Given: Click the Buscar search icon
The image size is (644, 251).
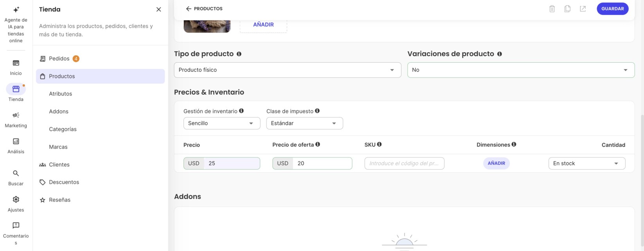Looking at the screenshot, I should tap(16, 173).
